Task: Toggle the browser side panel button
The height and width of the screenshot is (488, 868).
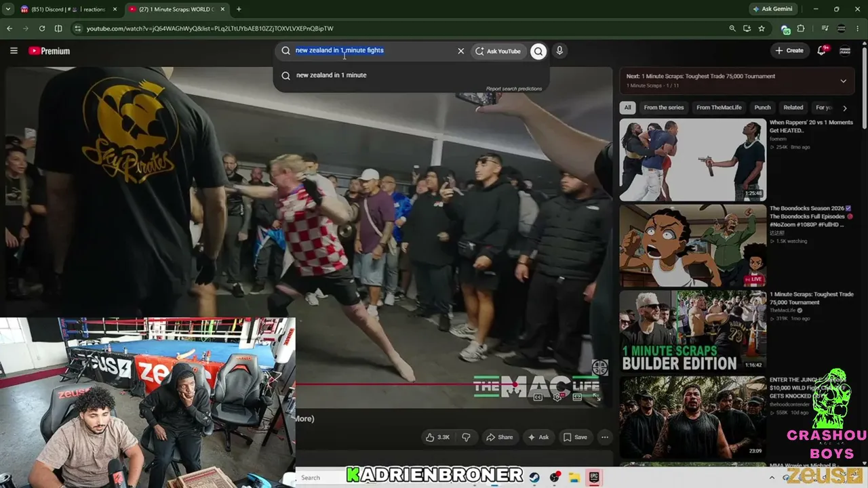Action: click(x=58, y=28)
